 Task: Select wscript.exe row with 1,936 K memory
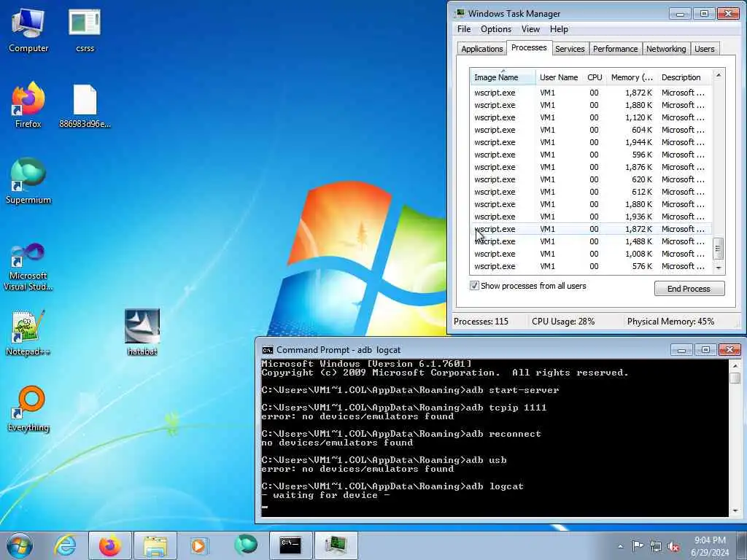pyautogui.click(x=591, y=217)
